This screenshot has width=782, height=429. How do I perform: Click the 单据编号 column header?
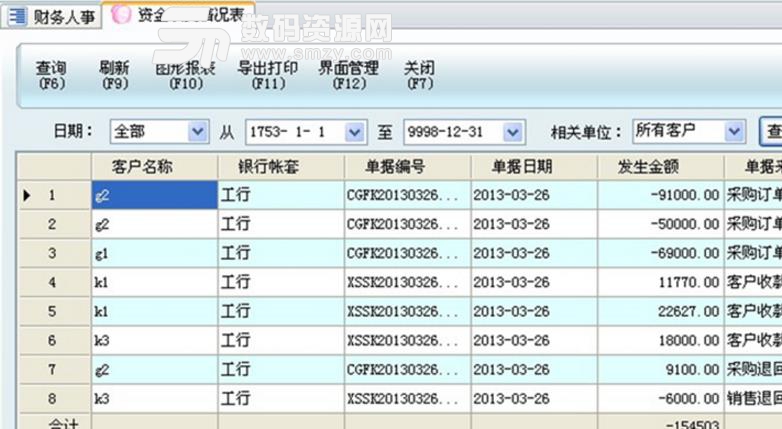pos(407,167)
